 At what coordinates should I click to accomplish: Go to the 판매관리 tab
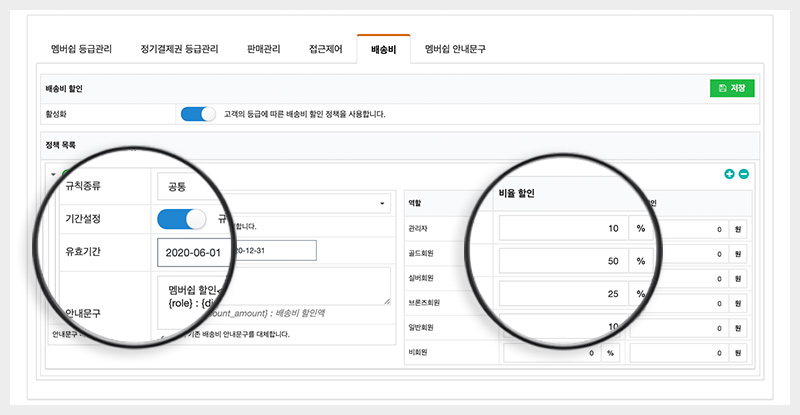point(265,49)
